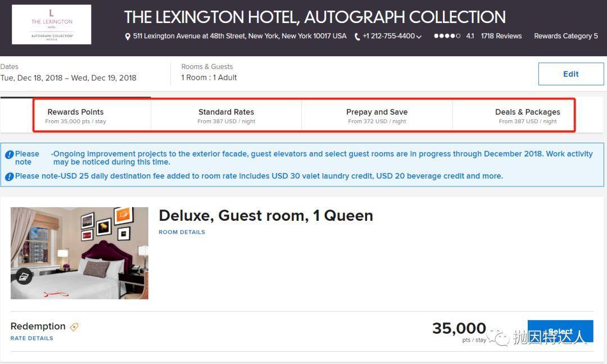
Task: Click the tag icon next to Redemption
Action: point(74,327)
